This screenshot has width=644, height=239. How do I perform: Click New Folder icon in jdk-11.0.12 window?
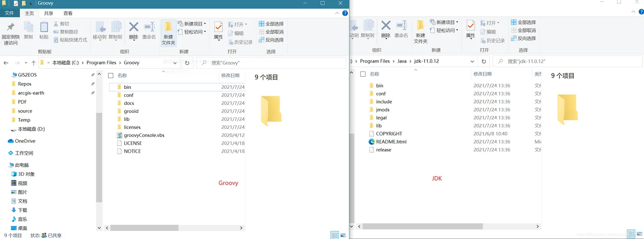420,26
